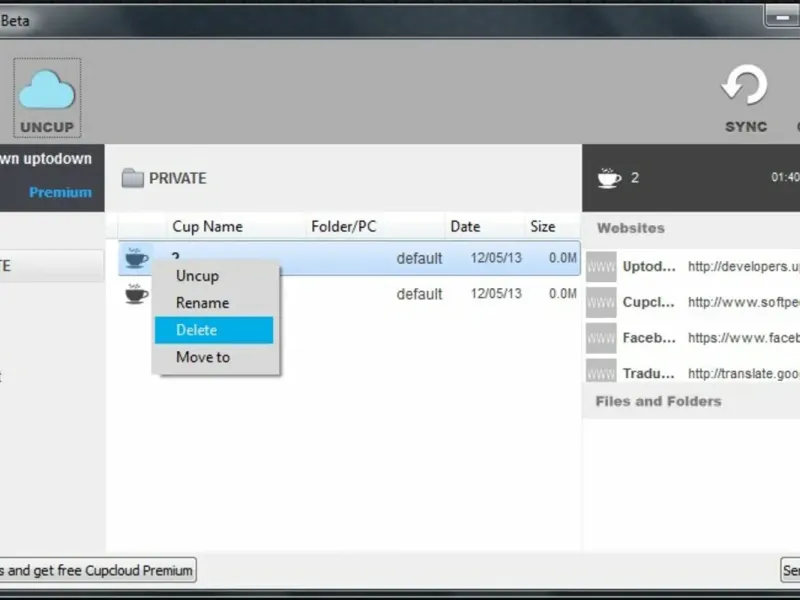This screenshot has height=600, width=800.
Task: Click the Cupcl... website name
Action: tap(649, 302)
